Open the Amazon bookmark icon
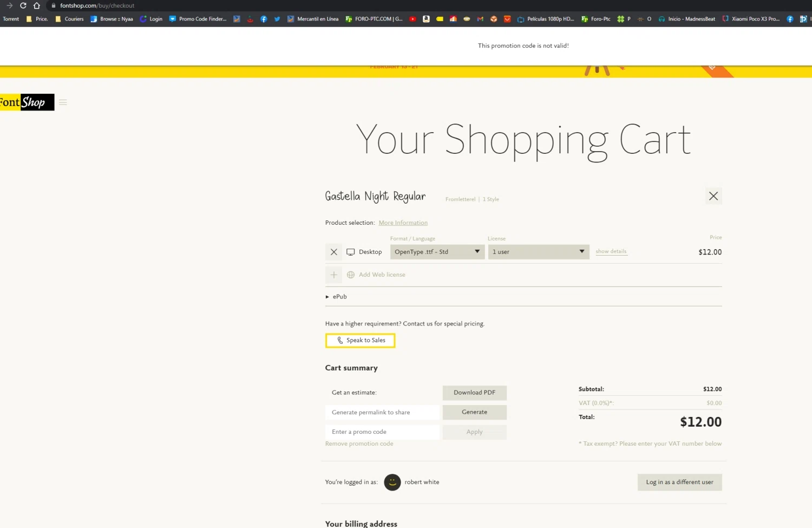The height and width of the screenshot is (528, 812). 426,19
